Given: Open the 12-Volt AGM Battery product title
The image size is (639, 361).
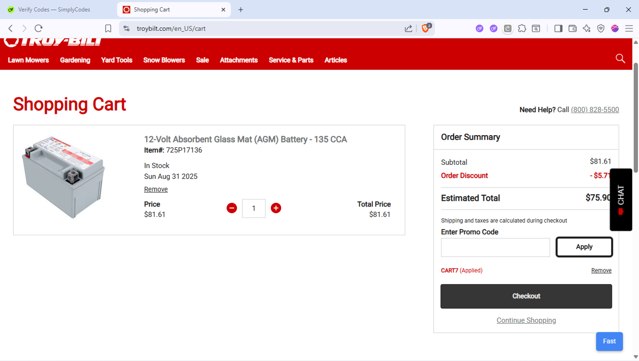Looking at the screenshot, I should click(245, 139).
